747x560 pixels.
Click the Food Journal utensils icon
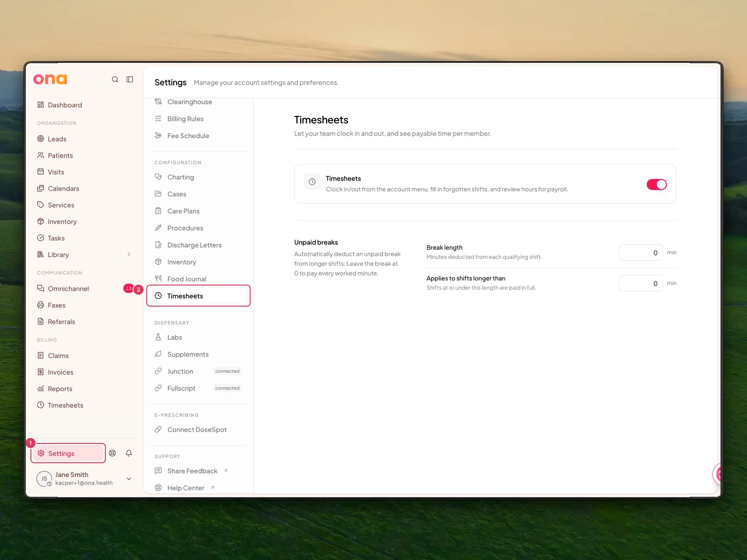coord(158,279)
